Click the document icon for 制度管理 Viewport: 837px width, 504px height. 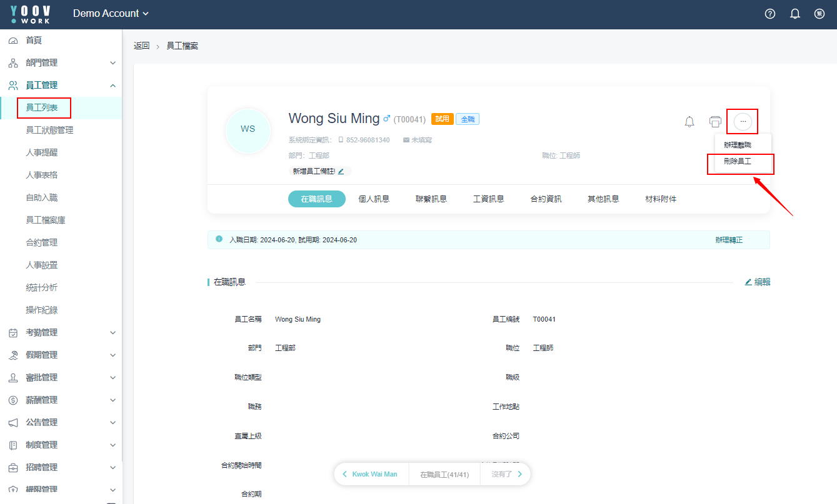(13, 445)
